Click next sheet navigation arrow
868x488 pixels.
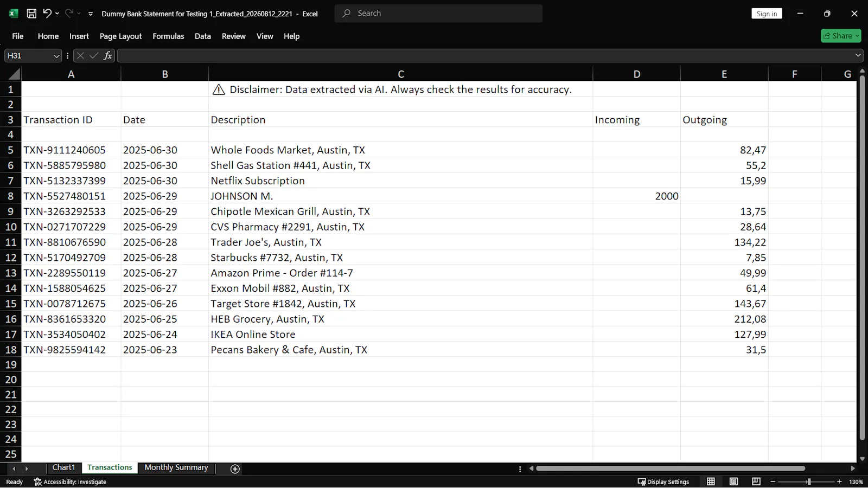pyautogui.click(x=27, y=468)
